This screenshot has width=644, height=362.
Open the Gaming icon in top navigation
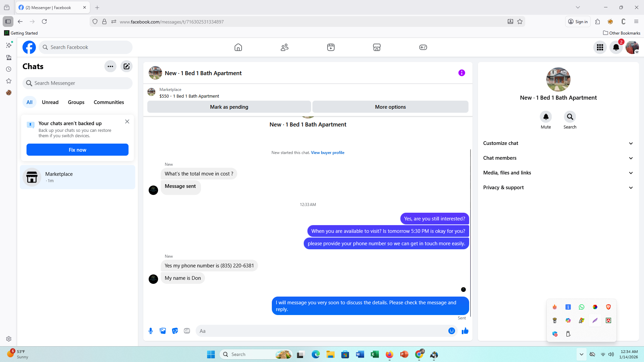[x=423, y=47]
